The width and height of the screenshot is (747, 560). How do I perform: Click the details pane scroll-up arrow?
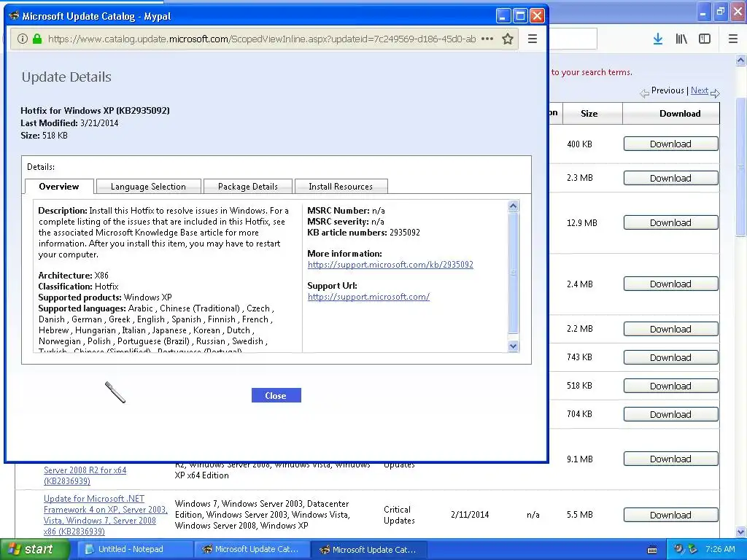(513, 206)
